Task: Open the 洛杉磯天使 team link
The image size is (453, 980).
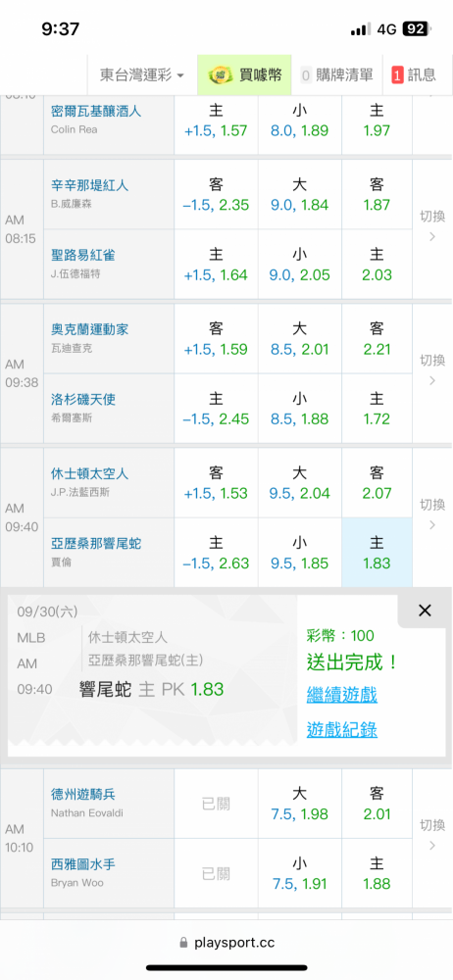Action: tap(83, 398)
